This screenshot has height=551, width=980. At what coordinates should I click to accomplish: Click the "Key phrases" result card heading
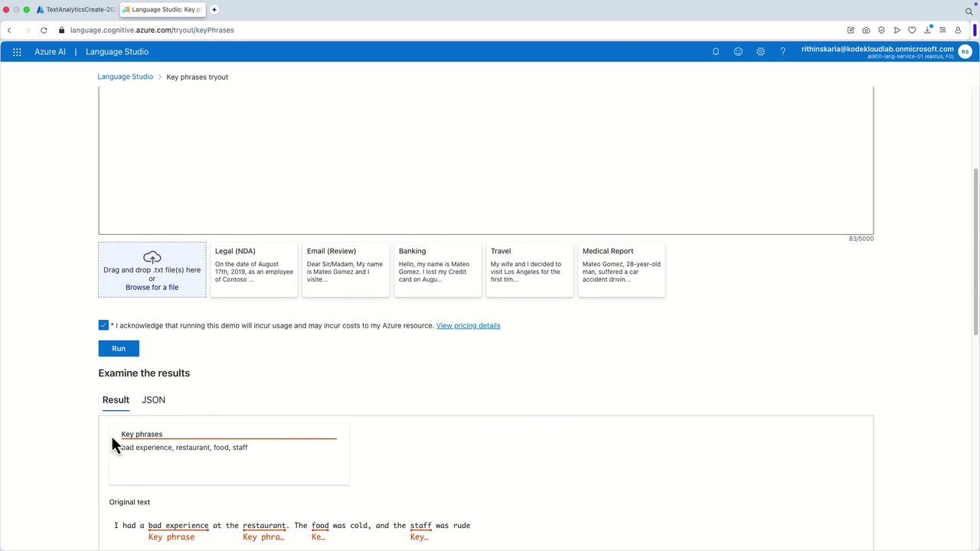(x=142, y=434)
